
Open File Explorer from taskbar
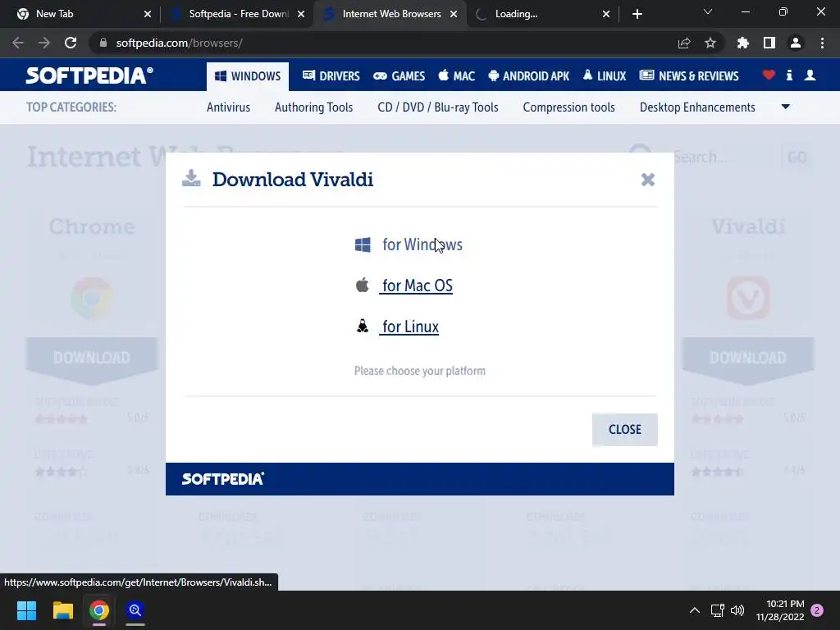click(62, 610)
